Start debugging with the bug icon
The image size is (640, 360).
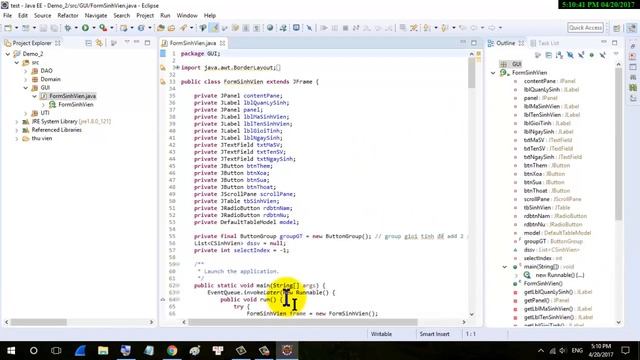tap(68, 28)
